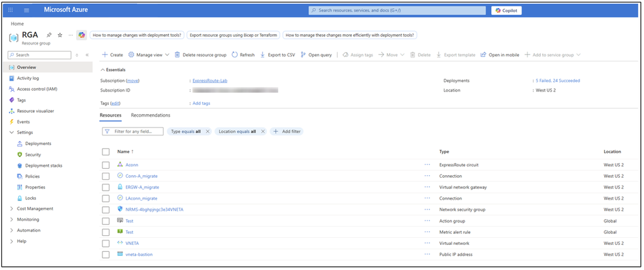This screenshot has height=270, width=644.
Task: Click the VNETA virtual network icon
Action: coord(120,243)
